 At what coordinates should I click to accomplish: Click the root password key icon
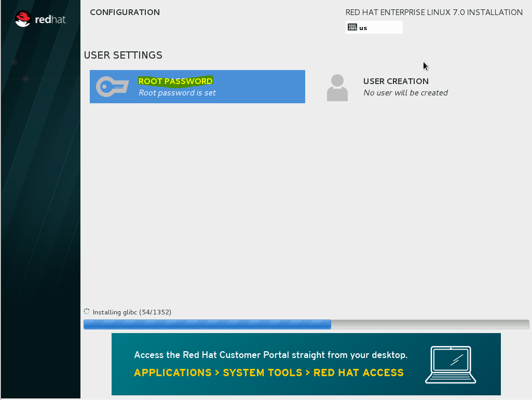[112, 87]
